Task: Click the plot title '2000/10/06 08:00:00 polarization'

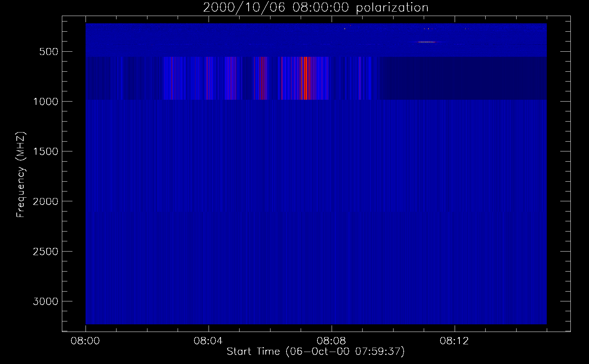Action: (316, 8)
